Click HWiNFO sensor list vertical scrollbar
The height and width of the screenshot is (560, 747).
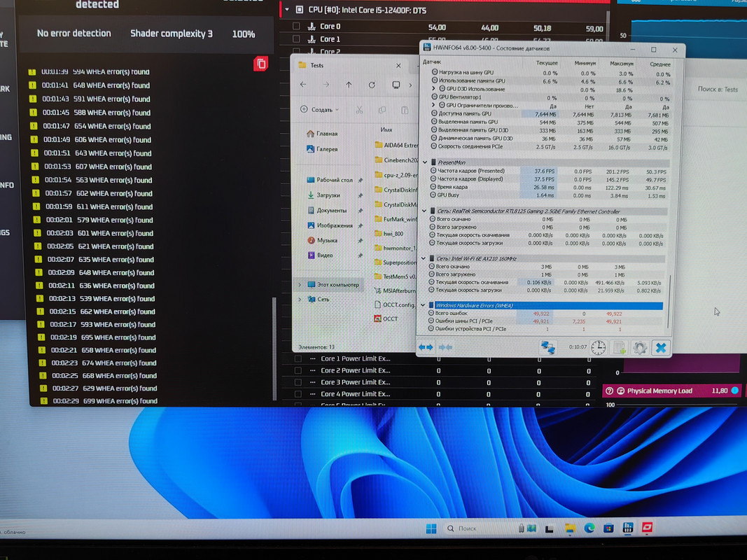[669, 301]
